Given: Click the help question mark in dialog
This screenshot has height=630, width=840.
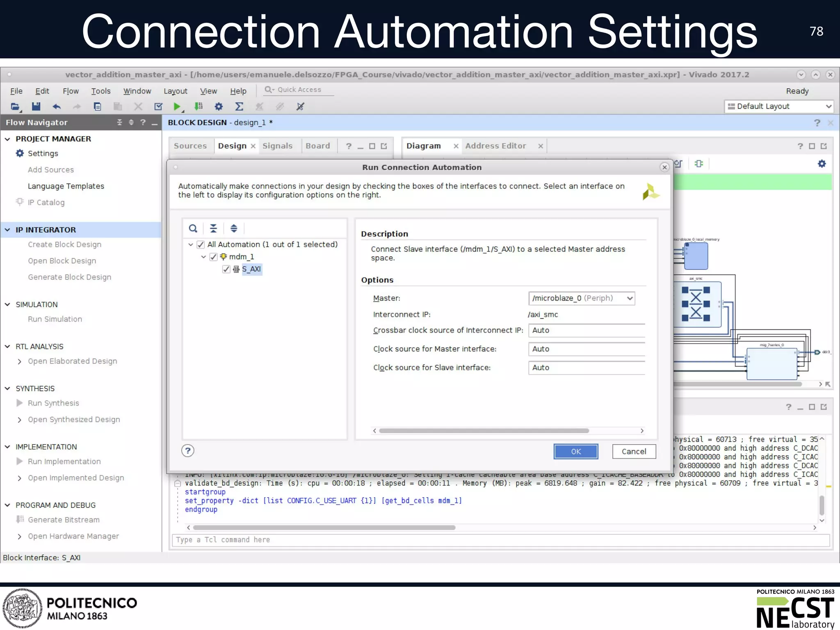Looking at the screenshot, I should 188,451.
